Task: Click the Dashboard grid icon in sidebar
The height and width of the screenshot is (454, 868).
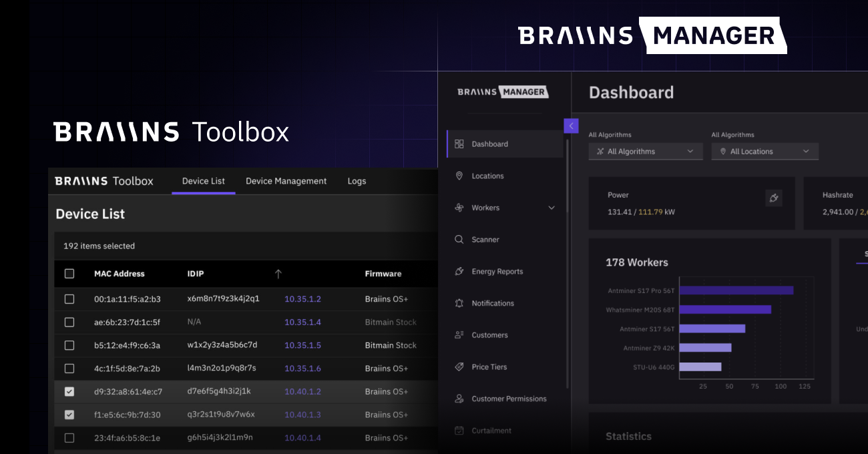Action: click(459, 144)
